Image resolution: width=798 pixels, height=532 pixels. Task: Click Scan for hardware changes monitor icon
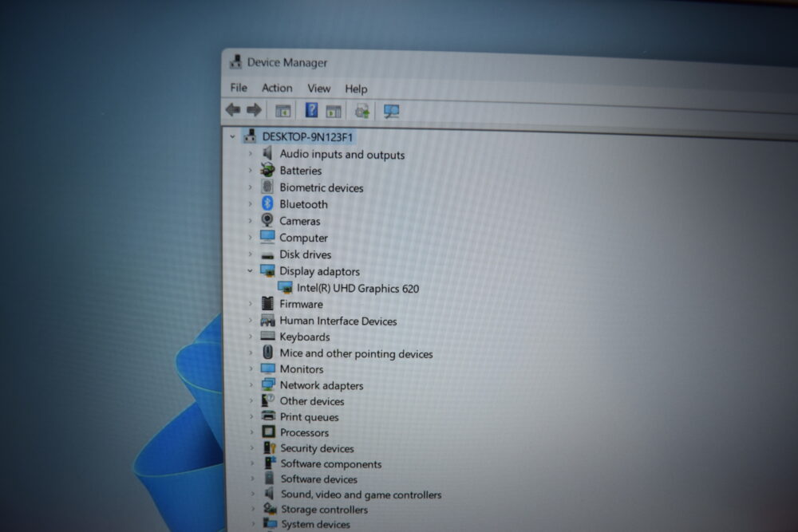coord(391,112)
